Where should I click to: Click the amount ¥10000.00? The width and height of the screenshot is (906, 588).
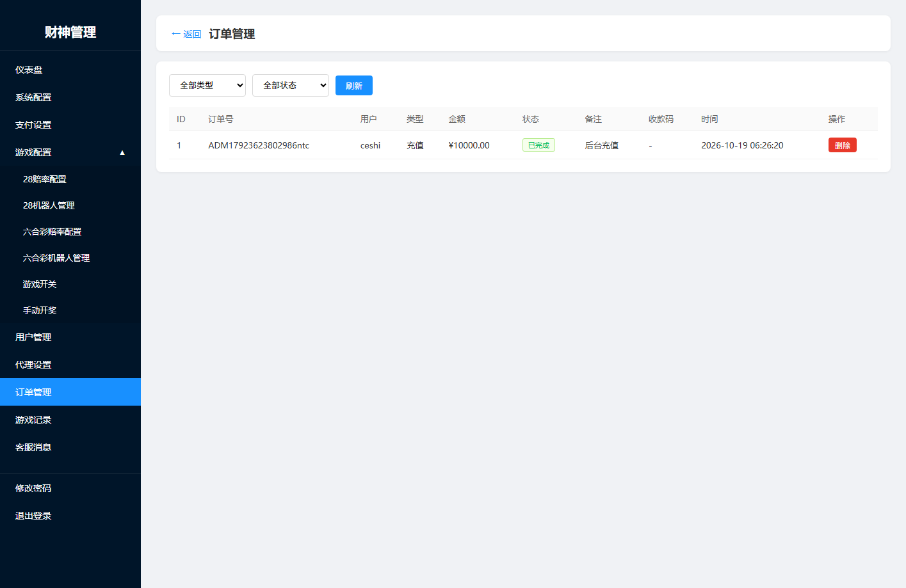click(469, 145)
